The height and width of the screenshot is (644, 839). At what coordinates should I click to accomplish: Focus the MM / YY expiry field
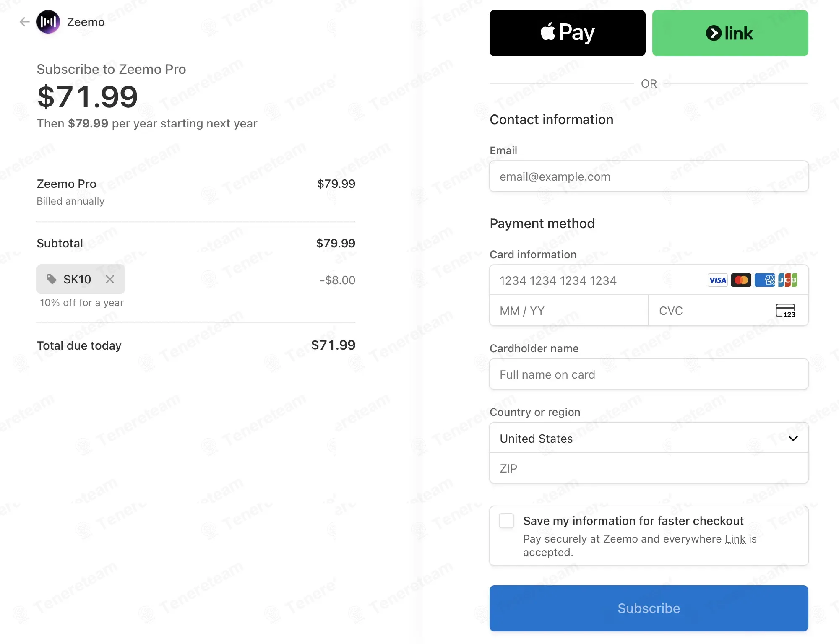[569, 311]
